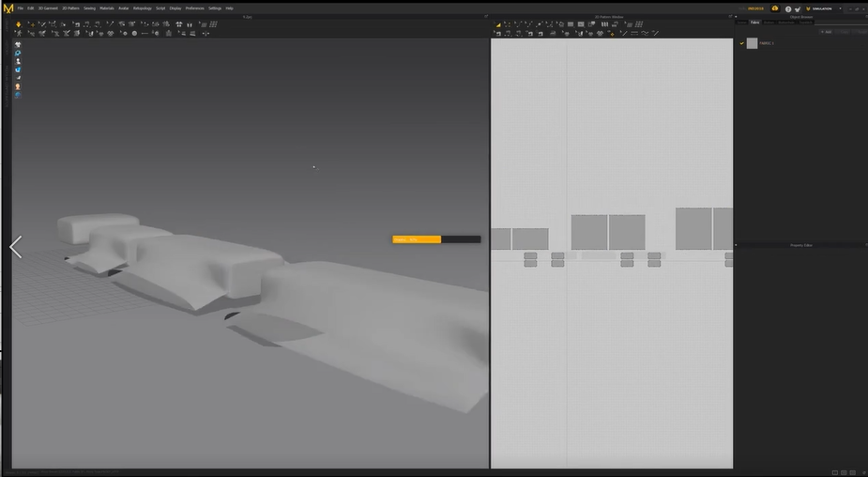Select the FABRIC 1 name label
The width and height of the screenshot is (868, 477).
click(x=767, y=43)
